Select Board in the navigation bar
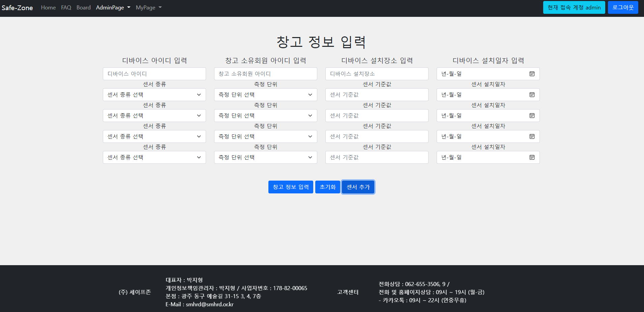The image size is (644, 312). pos(83,7)
